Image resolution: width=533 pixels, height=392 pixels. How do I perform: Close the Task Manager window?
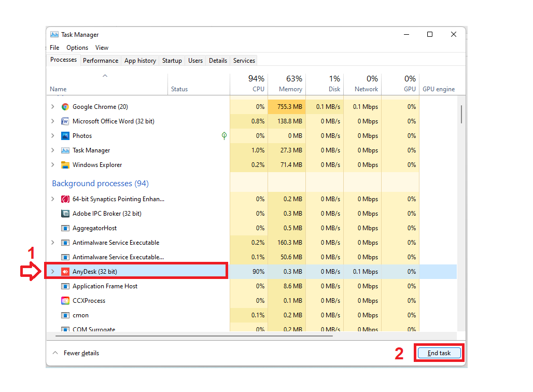(x=454, y=34)
